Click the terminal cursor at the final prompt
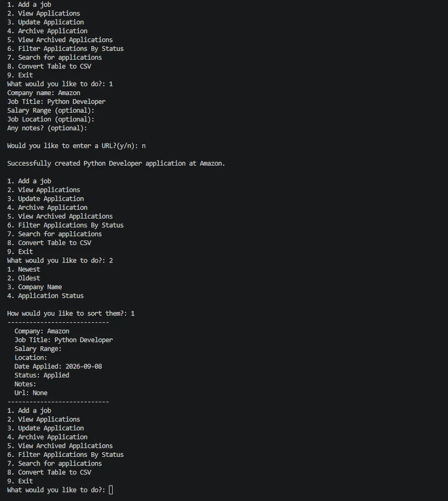 [x=111, y=490]
